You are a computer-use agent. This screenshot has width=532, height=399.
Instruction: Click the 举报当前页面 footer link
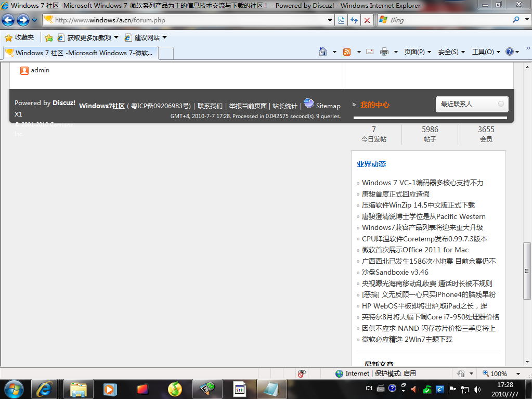point(248,106)
